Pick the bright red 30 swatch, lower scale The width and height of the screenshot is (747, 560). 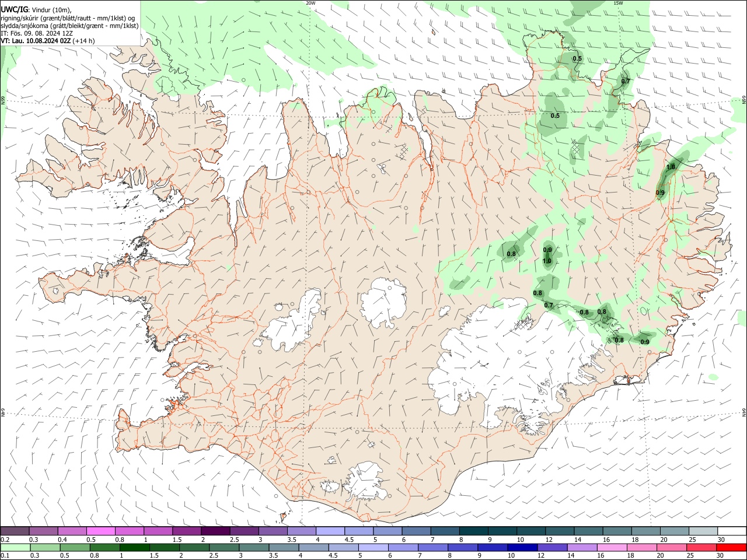point(731,548)
